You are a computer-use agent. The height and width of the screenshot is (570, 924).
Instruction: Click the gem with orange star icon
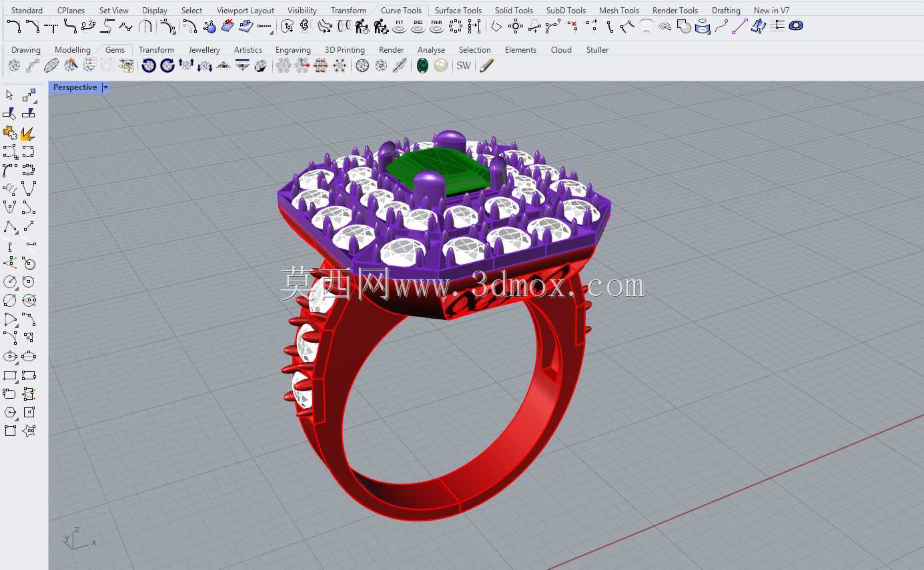pyautogui.click(x=70, y=65)
